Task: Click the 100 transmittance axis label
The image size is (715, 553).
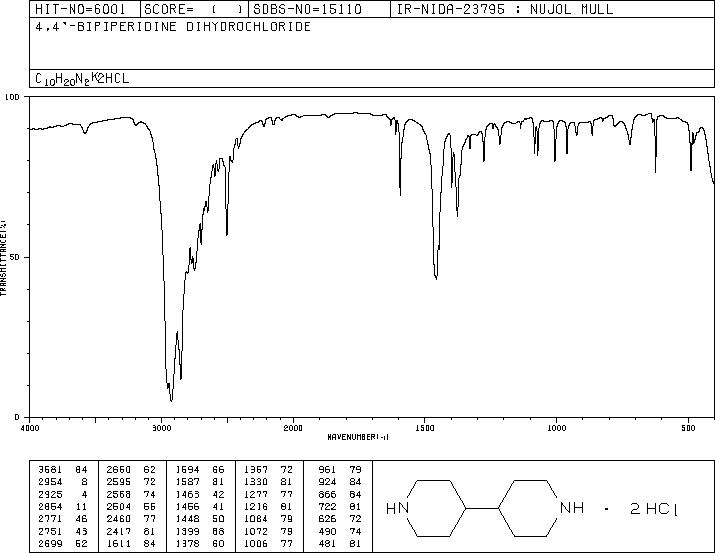Action: tap(12, 97)
